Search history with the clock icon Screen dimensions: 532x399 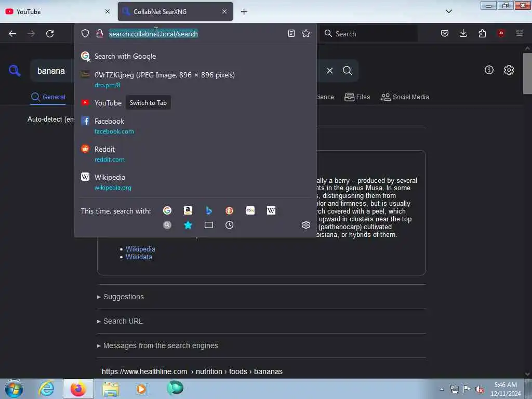point(229,225)
